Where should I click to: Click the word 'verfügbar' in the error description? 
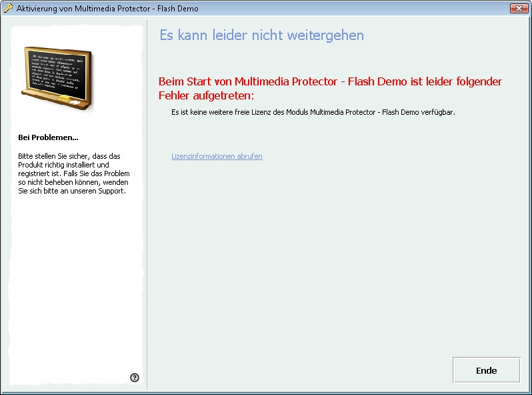tap(437, 112)
